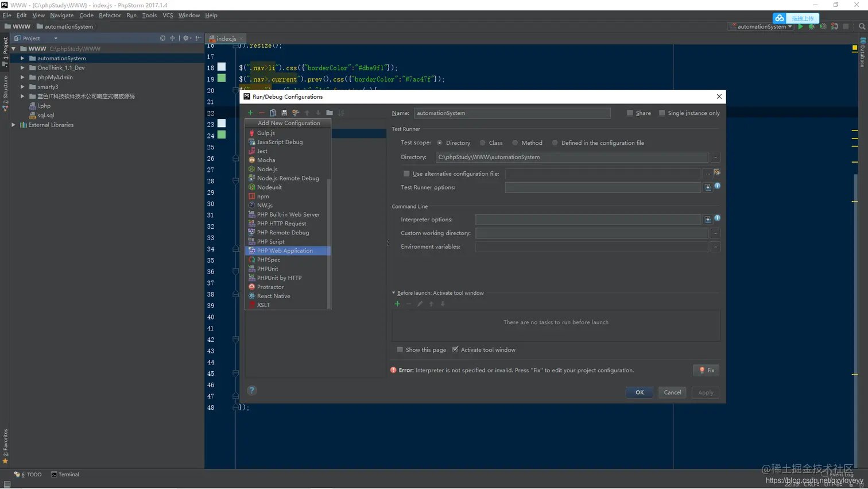Screen dimensions: 868x489
Task: Click the Sort Configurations icon in dialog toolbar
Action: (x=341, y=113)
